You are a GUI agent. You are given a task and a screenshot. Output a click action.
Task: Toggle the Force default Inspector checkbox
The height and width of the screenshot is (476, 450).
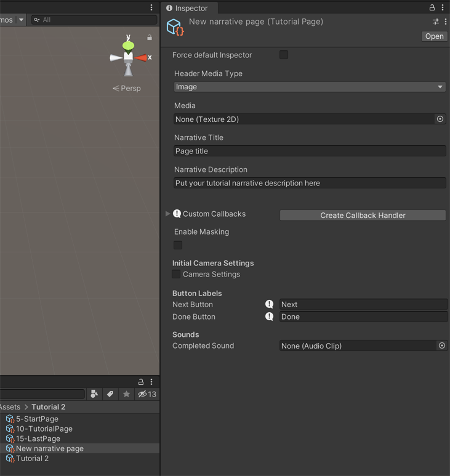point(284,55)
